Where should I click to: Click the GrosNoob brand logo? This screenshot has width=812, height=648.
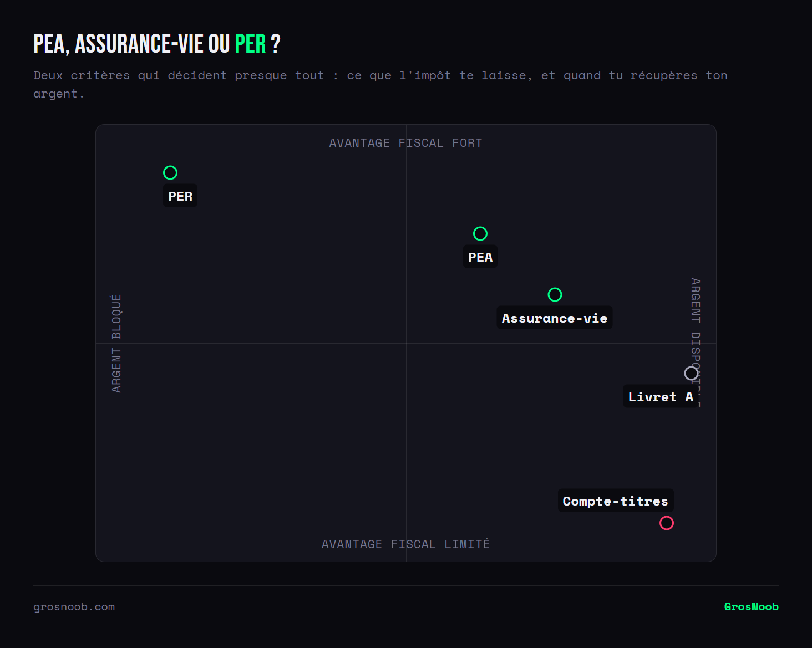[x=752, y=607]
